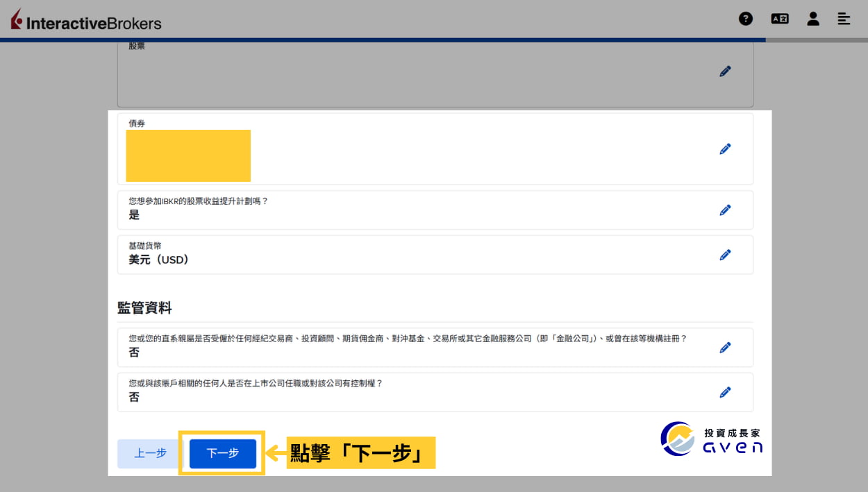
Task: Click the 監管資料 section heading
Action: pyautogui.click(x=144, y=307)
